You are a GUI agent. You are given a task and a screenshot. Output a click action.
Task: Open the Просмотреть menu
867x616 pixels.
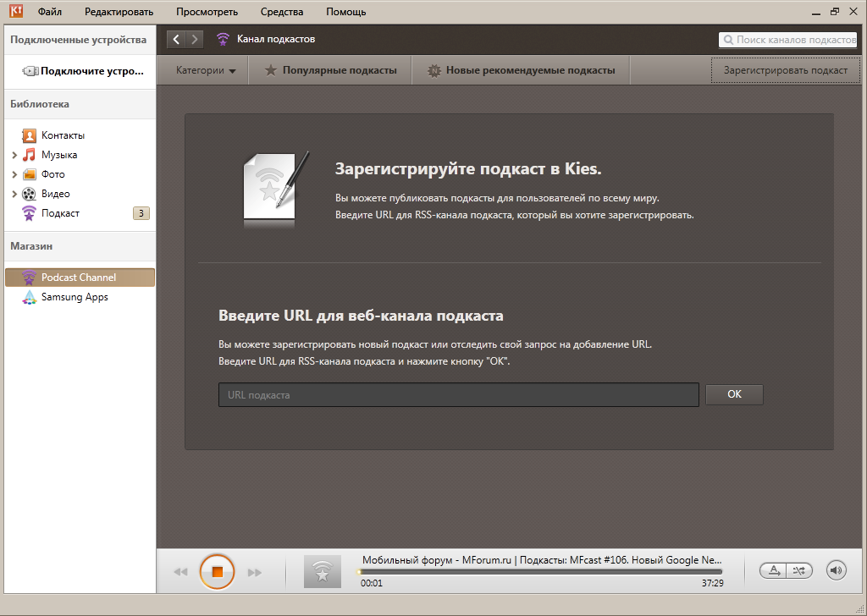207,12
